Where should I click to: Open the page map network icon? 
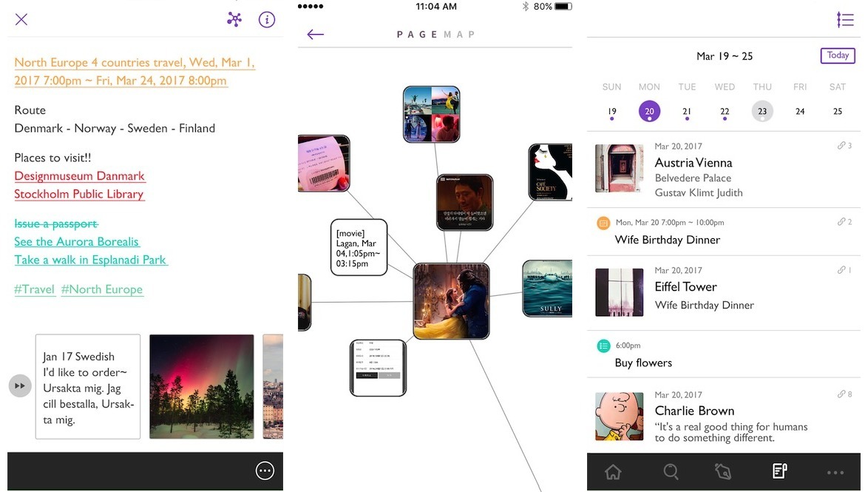tap(234, 20)
